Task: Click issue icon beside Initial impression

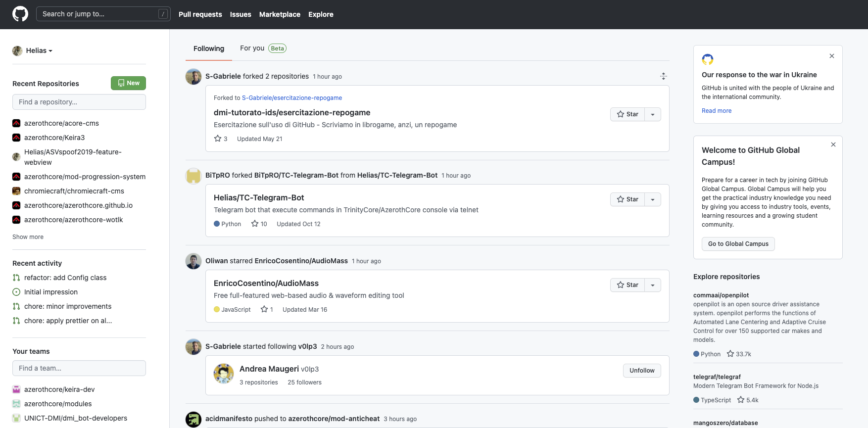Action: [16, 292]
